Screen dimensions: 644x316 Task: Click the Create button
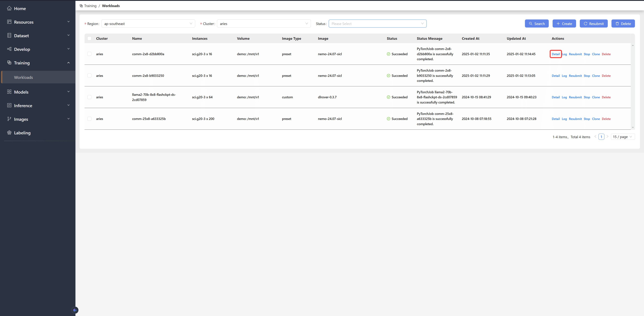coord(564,24)
